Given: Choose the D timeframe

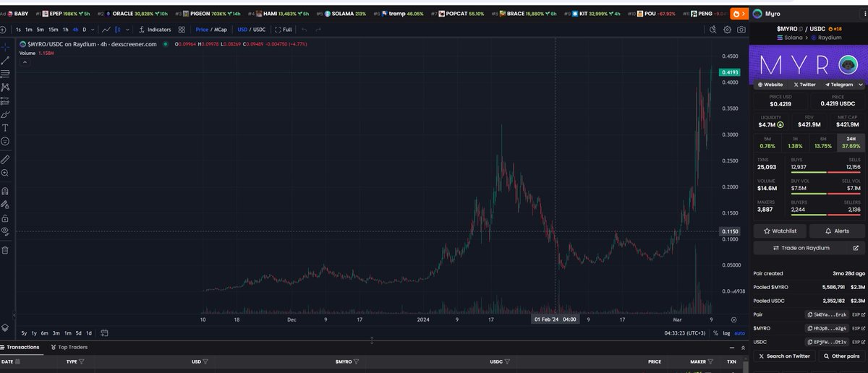Looking at the screenshot, I should 85,30.
